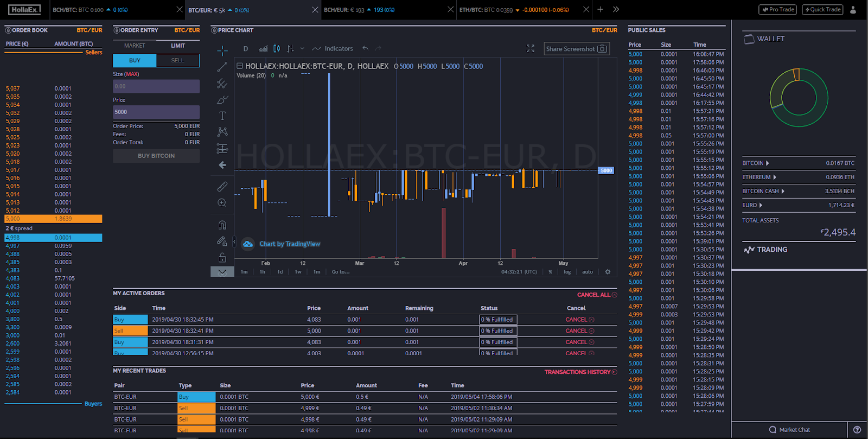The image size is (868, 439).
Task: Open Market Chat
Action: [x=789, y=430]
